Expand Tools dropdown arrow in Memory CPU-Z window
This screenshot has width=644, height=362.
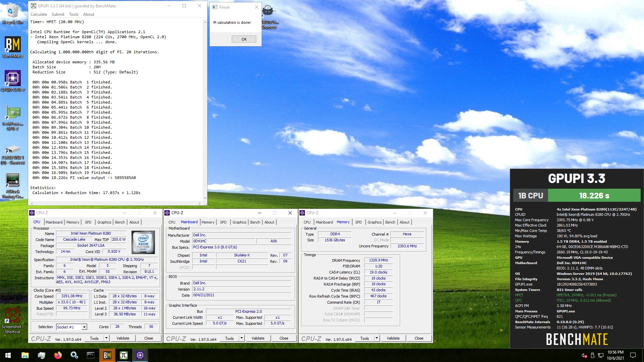377,338
